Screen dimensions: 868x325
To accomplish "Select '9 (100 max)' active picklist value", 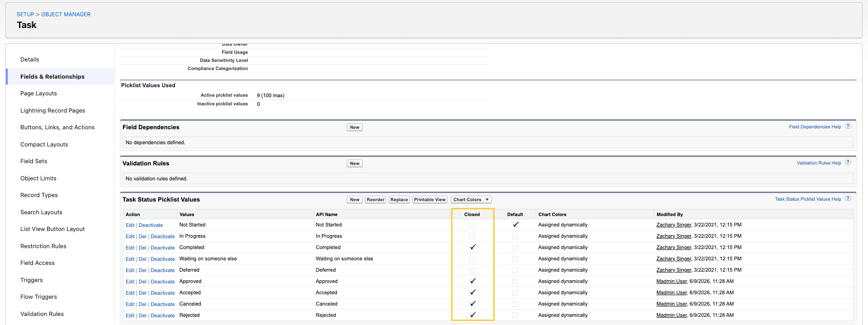I will 270,95.
